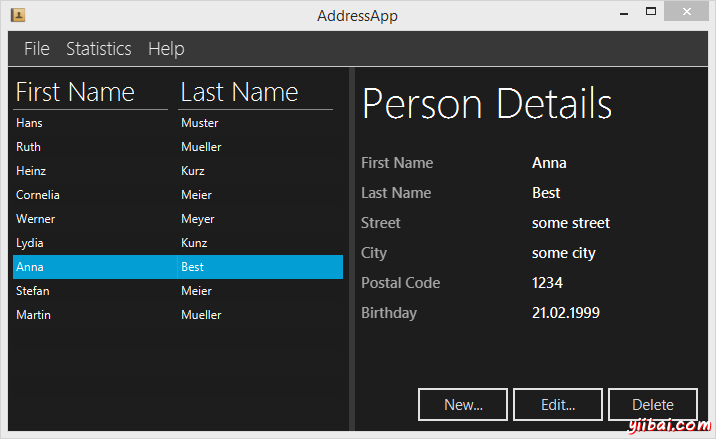Image resolution: width=716 pixels, height=439 pixels.
Task: Select the Werner Meyer row
Action: click(x=177, y=219)
